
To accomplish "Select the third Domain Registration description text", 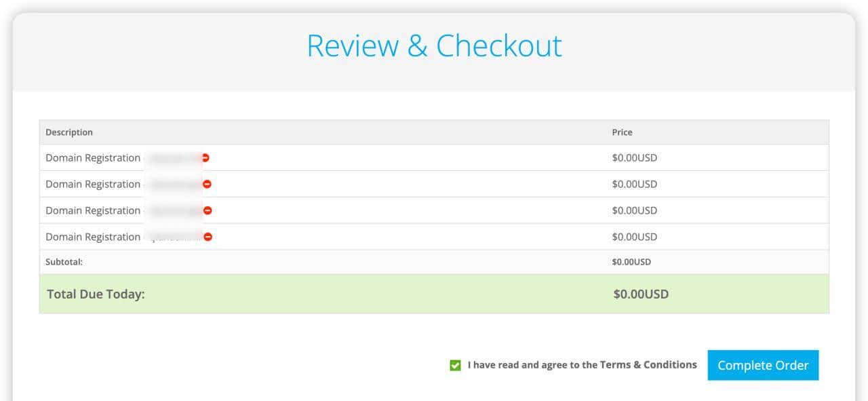I will coord(93,211).
